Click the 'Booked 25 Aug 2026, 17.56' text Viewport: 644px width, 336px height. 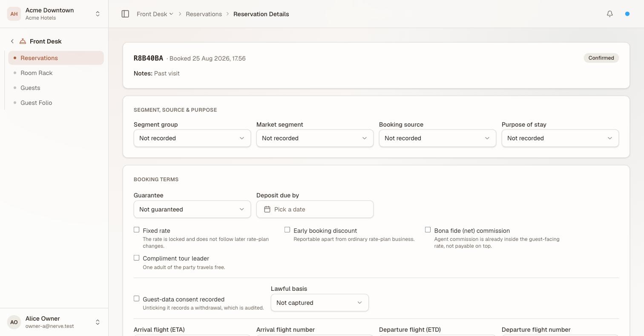click(x=207, y=58)
